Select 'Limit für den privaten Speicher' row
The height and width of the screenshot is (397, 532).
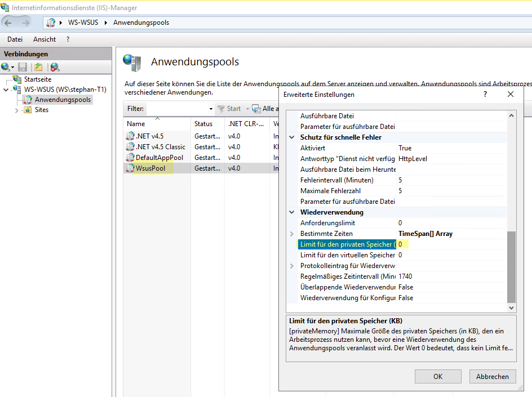pos(402,244)
